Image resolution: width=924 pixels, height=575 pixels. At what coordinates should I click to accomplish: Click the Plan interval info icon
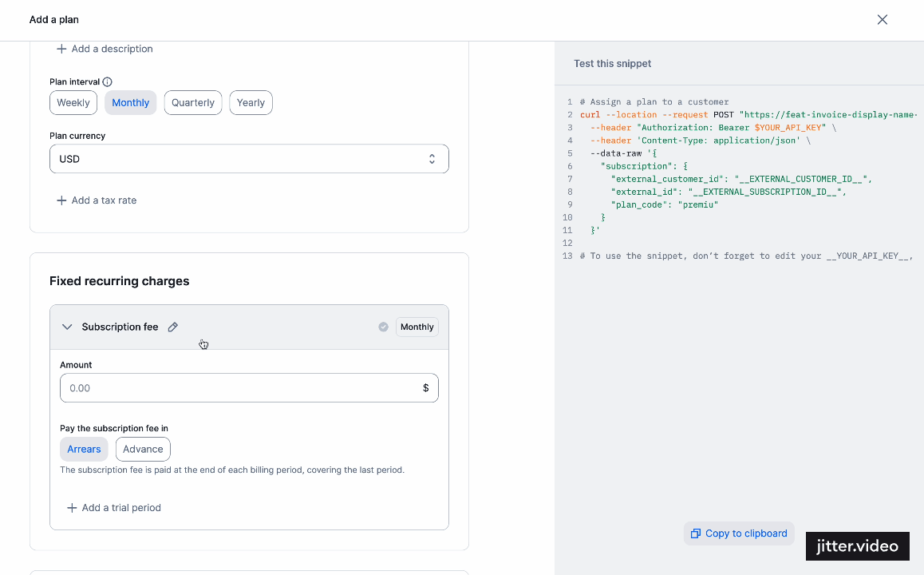(107, 82)
